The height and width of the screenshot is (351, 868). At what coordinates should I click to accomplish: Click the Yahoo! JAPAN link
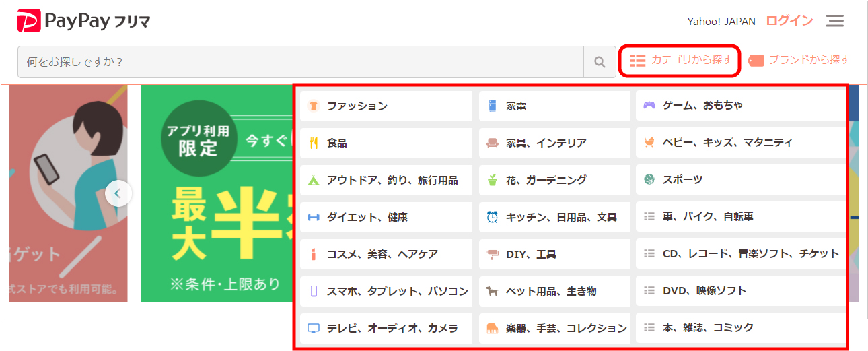(x=721, y=21)
